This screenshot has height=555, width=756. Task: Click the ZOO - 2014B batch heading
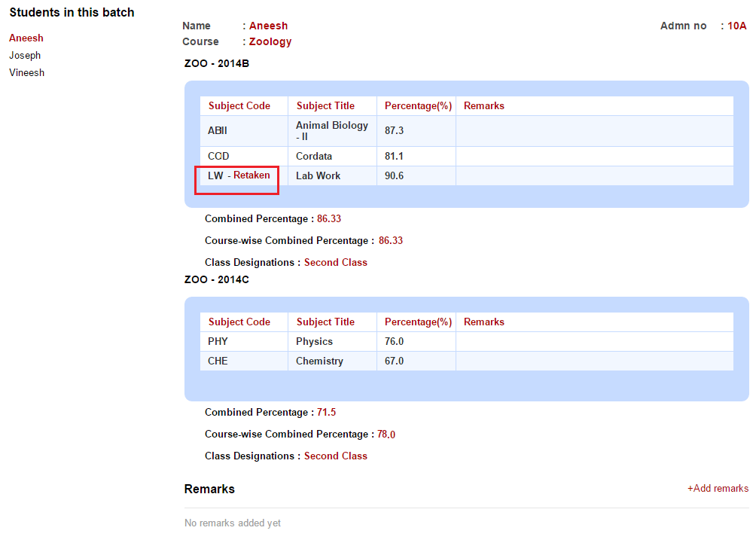click(x=217, y=63)
